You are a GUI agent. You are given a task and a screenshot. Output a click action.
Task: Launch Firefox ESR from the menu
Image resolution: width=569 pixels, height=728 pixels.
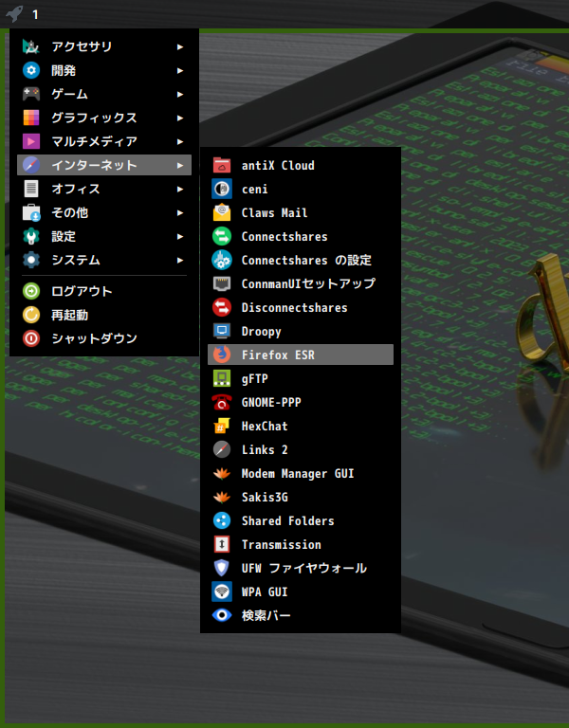(301, 355)
